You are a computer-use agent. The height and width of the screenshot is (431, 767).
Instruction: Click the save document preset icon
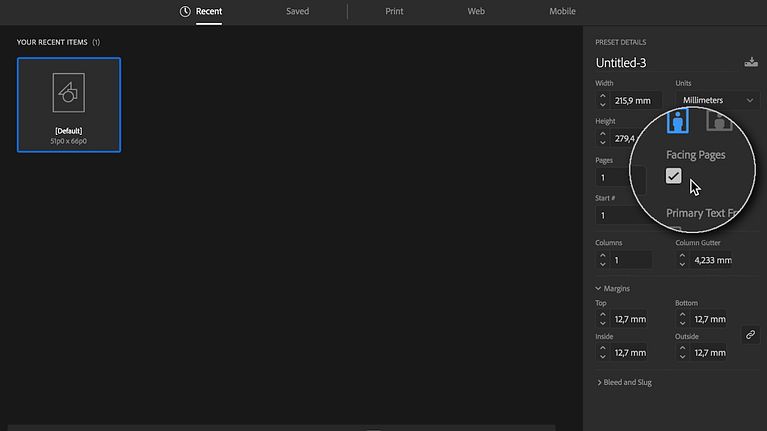(751, 62)
